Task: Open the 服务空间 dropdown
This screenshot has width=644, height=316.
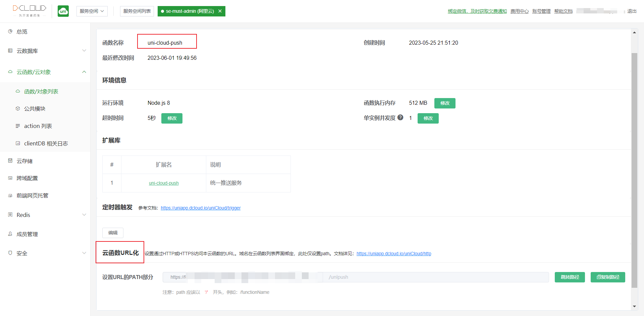Action: coord(92,11)
